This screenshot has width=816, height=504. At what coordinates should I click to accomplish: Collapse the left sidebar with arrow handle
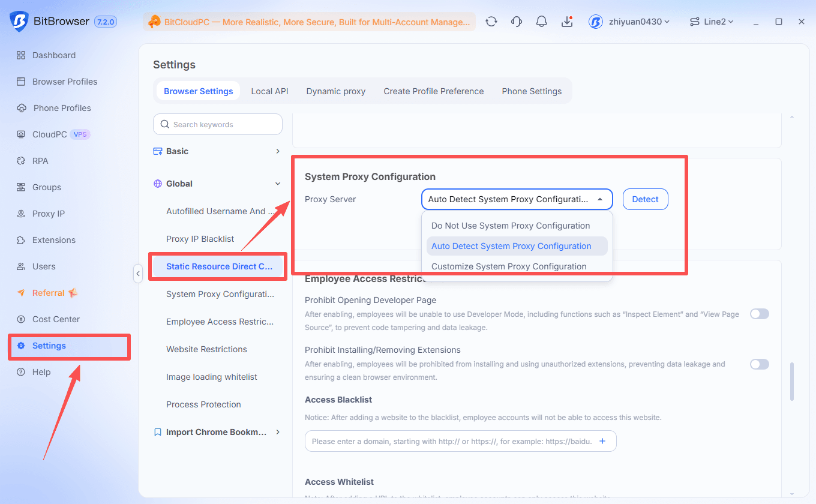coord(138,274)
